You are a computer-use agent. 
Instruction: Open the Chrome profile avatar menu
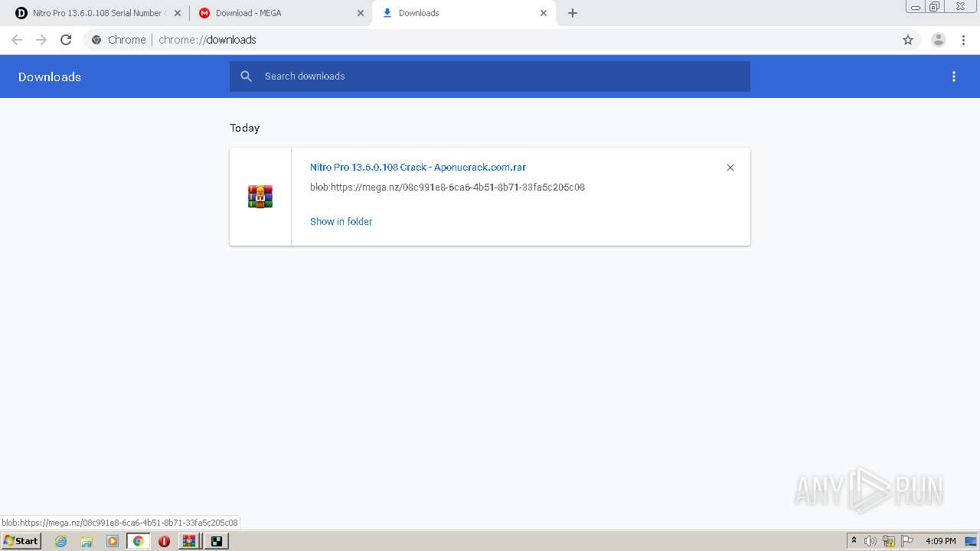(x=939, y=40)
